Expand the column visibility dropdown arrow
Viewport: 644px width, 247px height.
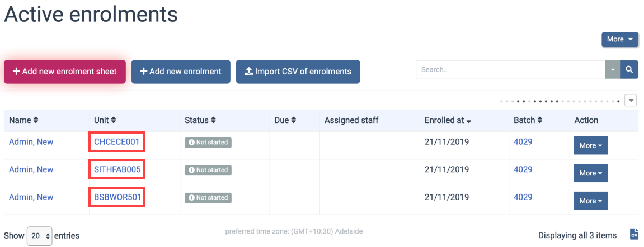coord(631,101)
